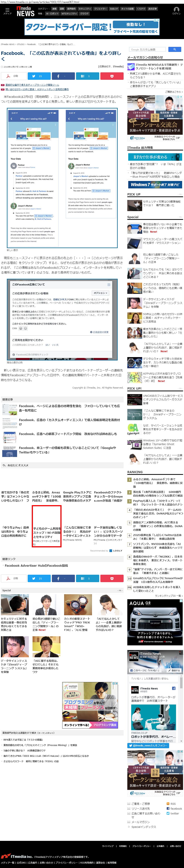Open related article Facebook、非ユーザーの情報も収集
Screen dimensions: 184x868
coord(67,450)
